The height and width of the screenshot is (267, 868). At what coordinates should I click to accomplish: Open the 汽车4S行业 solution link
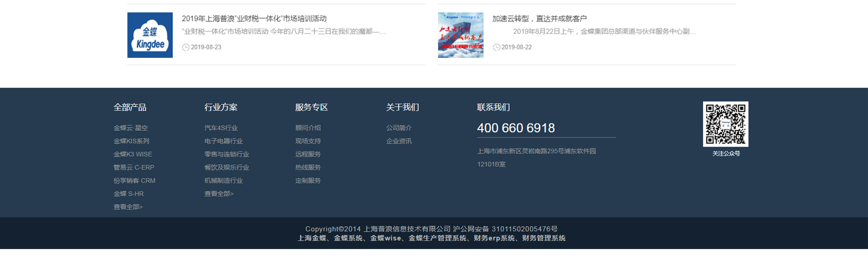[x=221, y=128]
